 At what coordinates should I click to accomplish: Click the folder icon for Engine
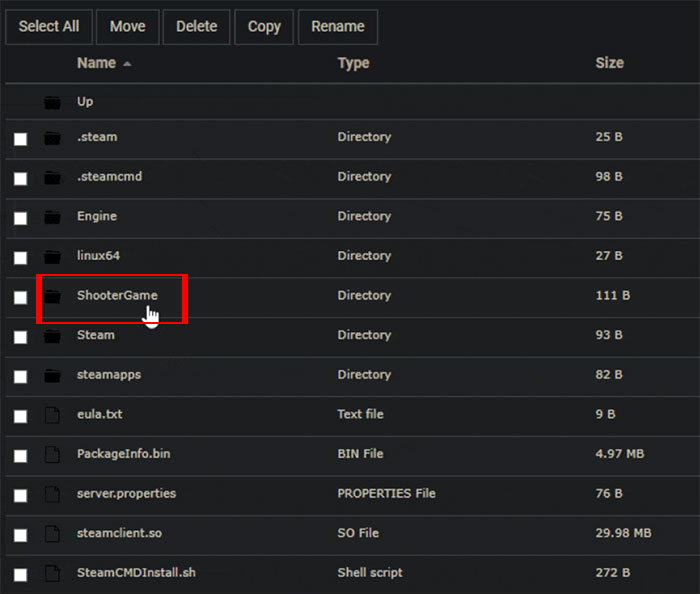click(52, 217)
